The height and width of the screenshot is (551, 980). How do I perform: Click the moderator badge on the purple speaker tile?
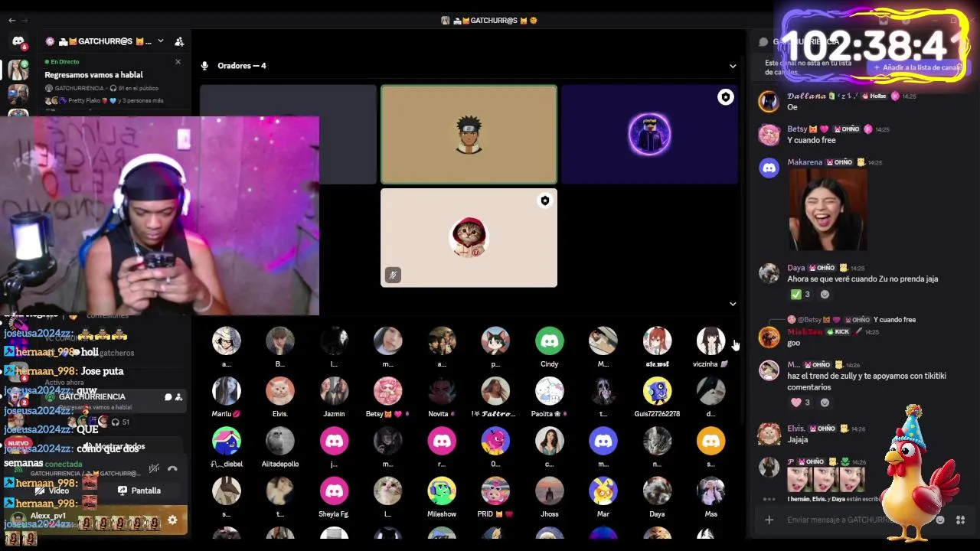(725, 97)
